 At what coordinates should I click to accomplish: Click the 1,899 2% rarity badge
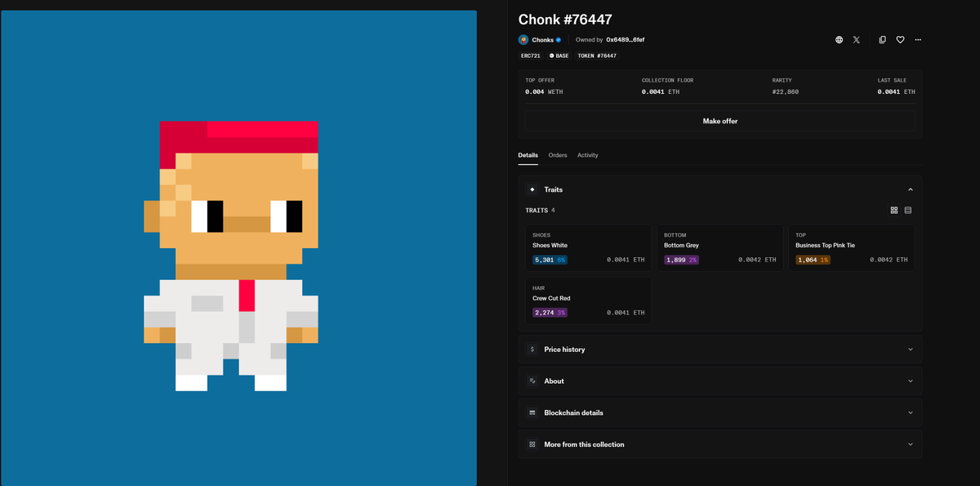tap(681, 260)
